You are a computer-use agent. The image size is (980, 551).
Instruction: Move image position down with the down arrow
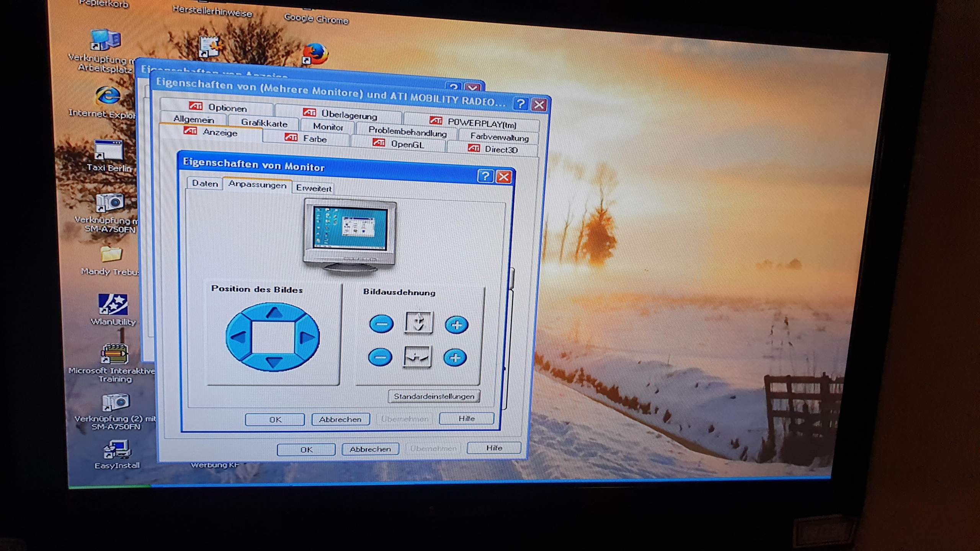(273, 362)
